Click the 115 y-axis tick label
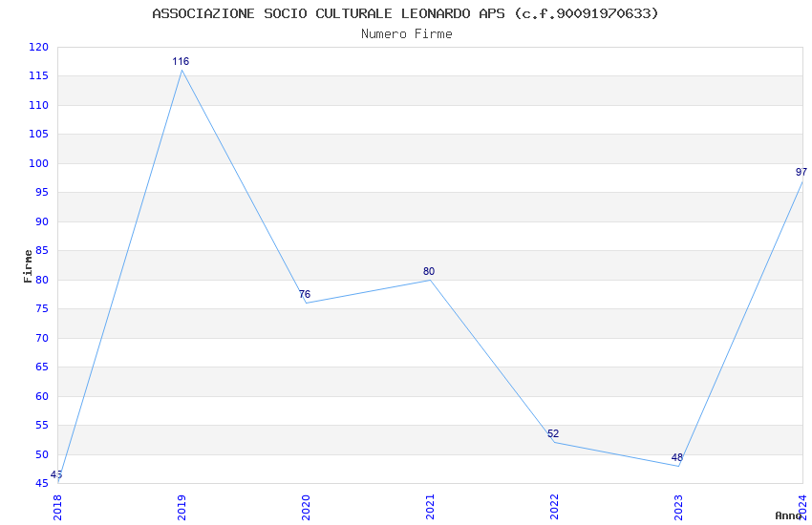This screenshot has width=812, height=525. point(38,76)
